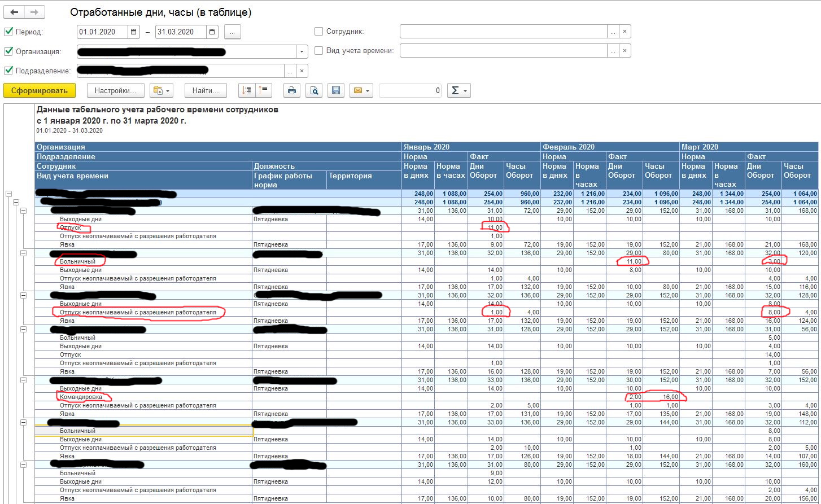Click the 112,00 value cell
This screenshot has width=821, height=504.
(x=800, y=422)
